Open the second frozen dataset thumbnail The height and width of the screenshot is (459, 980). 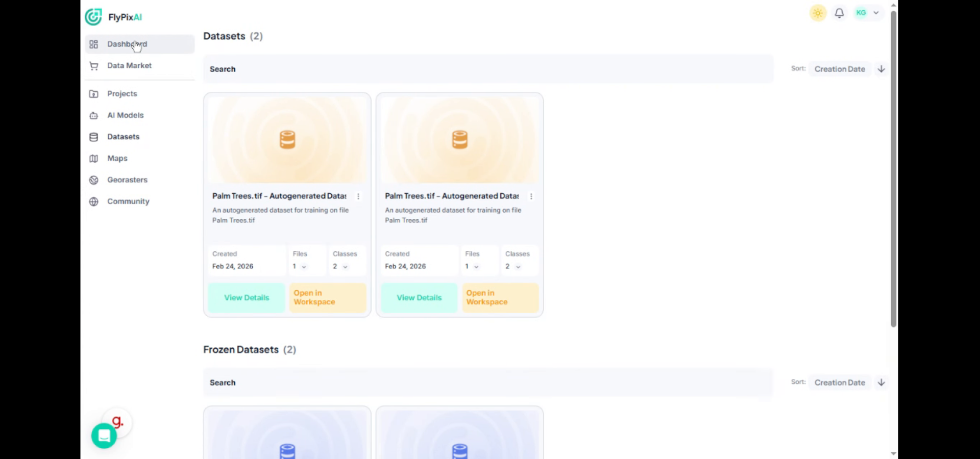(x=460, y=435)
